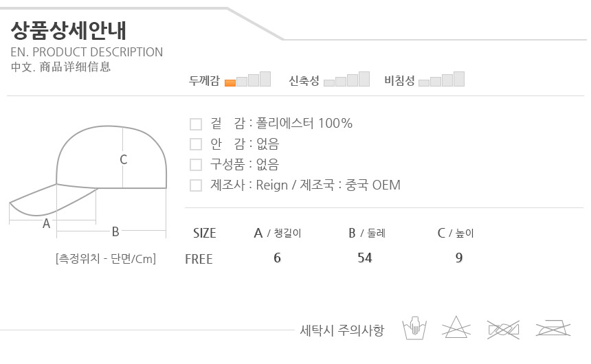
Task: Check the 제조사 manufacturer checkbox
Action: (196, 185)
